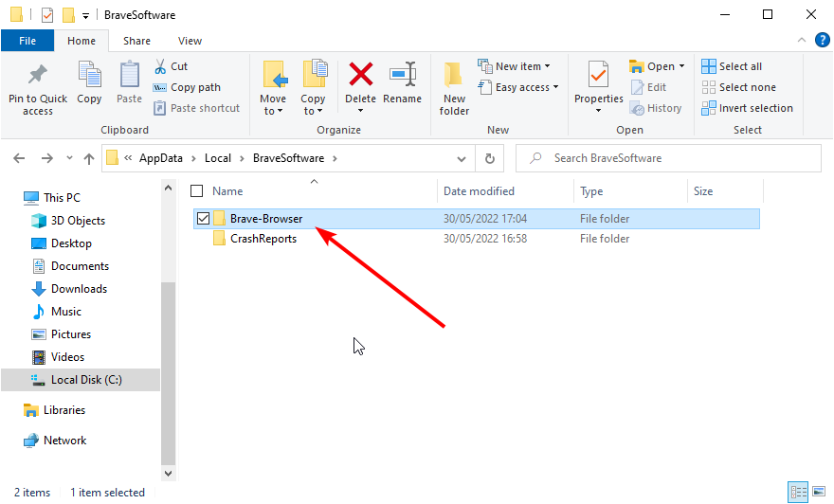Screen dimensions: 834x504
Task: Click BraveSoftware in the address bar
Action: pyautogui.click(x=288, y=158)
